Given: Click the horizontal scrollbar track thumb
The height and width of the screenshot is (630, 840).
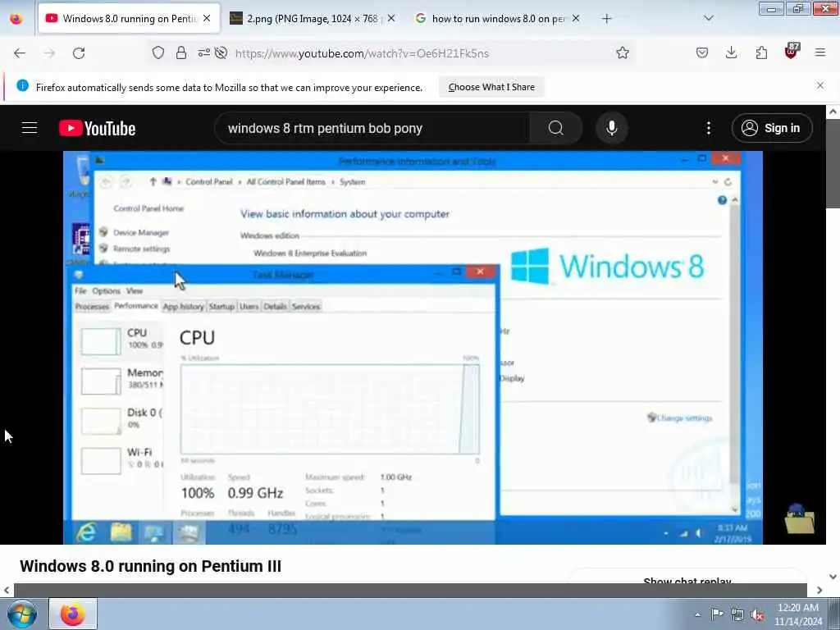Looking at the screenshot, I should pyautogui.click(x=410, y=590).
